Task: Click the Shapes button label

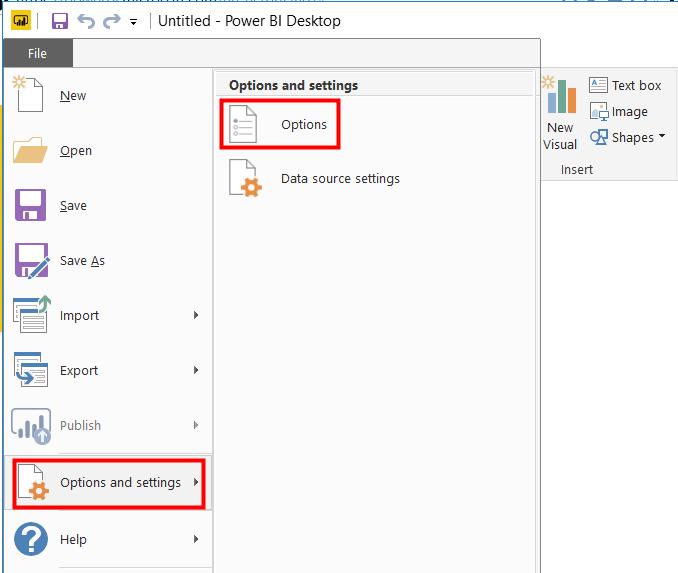Action: pyautogui.click(x=633, y=138)
